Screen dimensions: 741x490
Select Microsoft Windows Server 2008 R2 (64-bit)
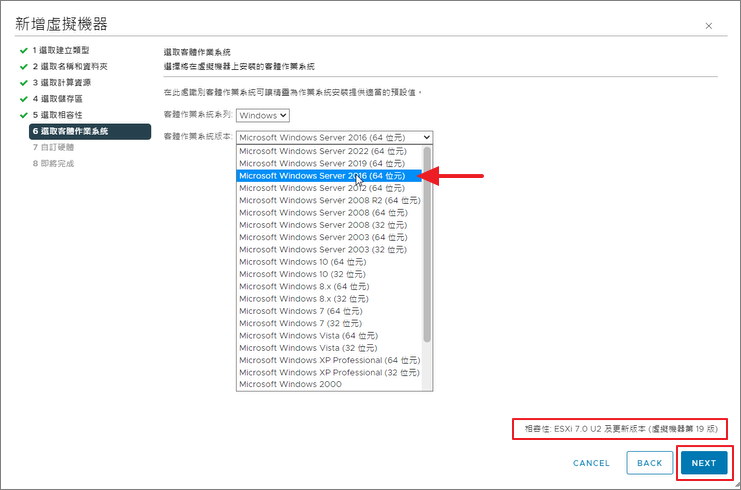pyautogui.click(x=329, y=200)
